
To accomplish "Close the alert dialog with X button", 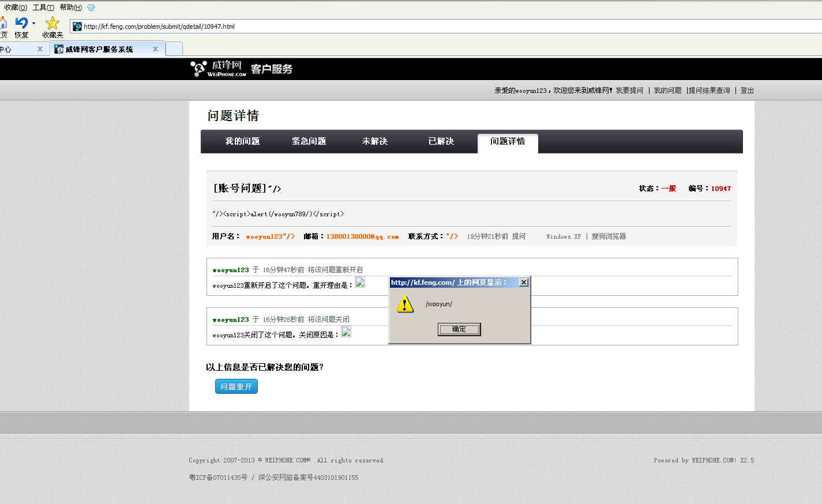I will point(523,283).
